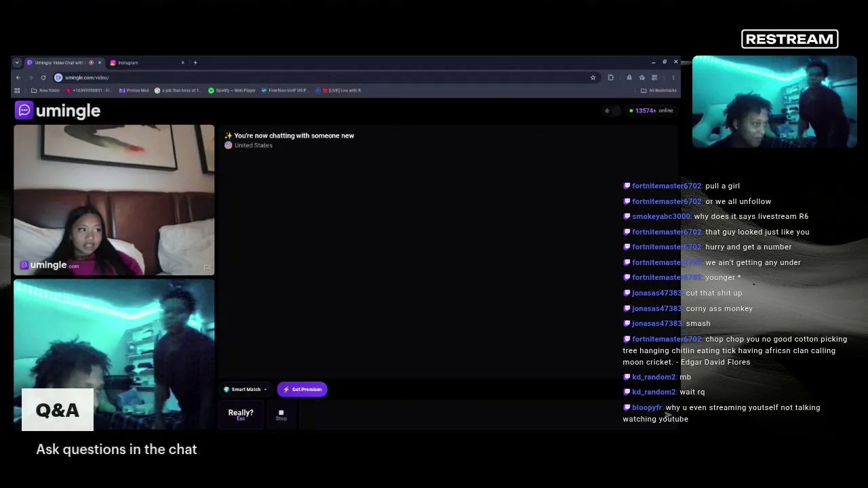Click the smokeyabc3000 username in chat
This screenshot has height=488, width=868.
pyautogui.click(x=661, y=216)
